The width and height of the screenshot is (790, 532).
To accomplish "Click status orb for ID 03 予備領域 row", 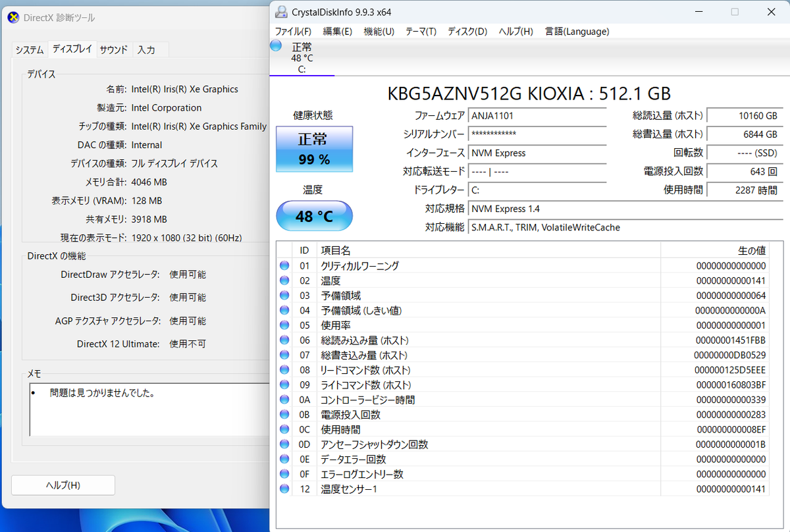I will 284,296.
